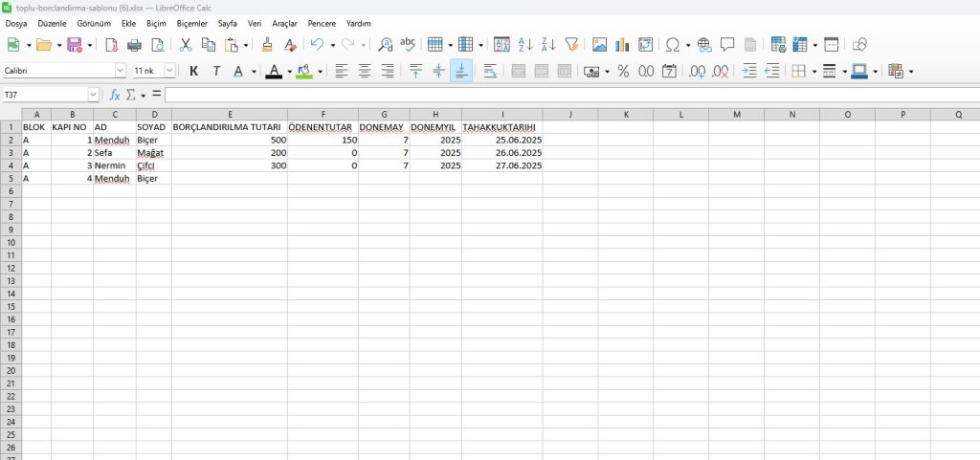Image resolution: width=980 pixels, height=460 pixels.
Task: Select the Clone Formatting paintbrush
Action: click(x=267, y=44)
